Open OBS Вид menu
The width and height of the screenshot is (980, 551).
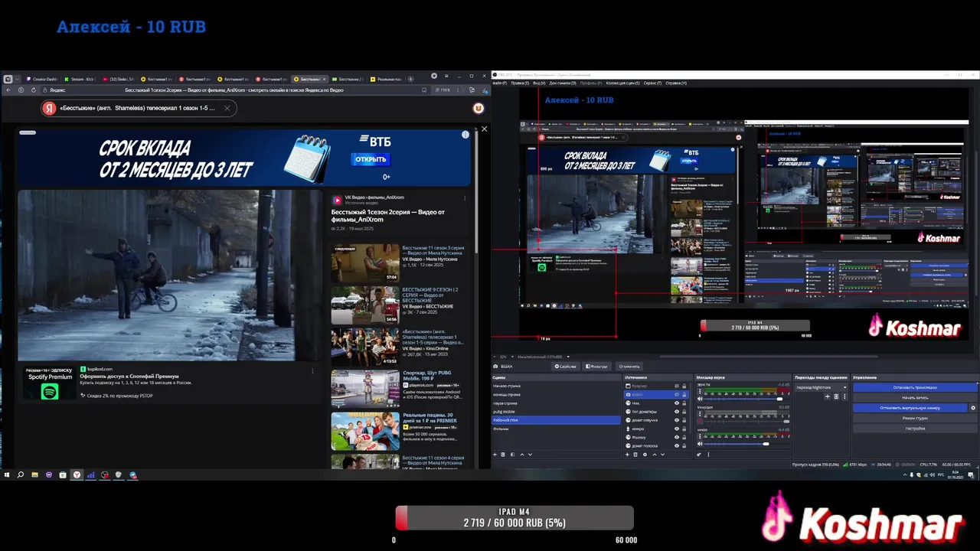[x=539, y=83]
